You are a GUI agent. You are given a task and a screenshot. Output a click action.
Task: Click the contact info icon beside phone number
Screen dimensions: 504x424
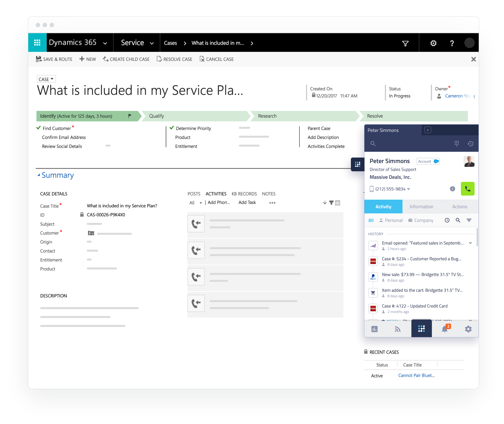click(452, 189)
